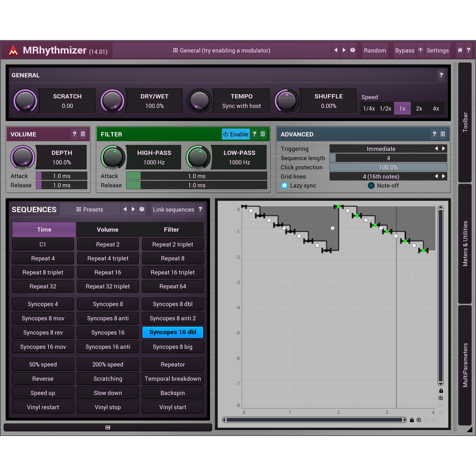Viewport: 476px width, 476px height.
Task: Open the home icon in title bar
Action: (x=460, y=50)
